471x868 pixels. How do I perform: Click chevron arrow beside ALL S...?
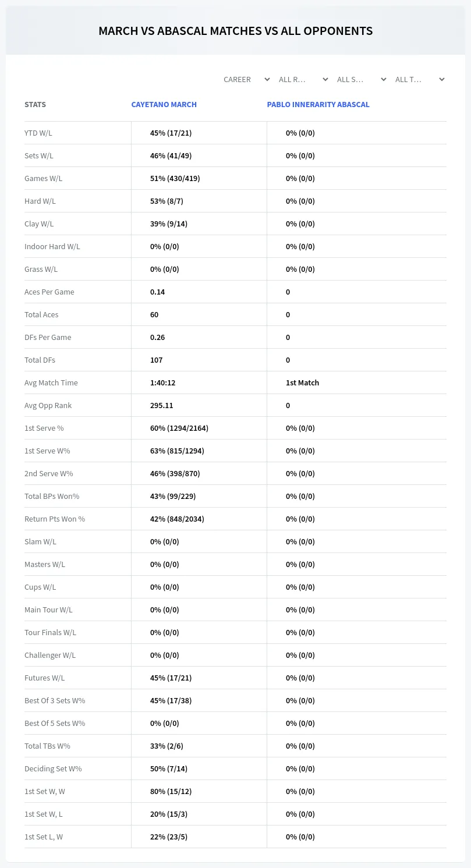pyautogui.click(x=384, y=79)
